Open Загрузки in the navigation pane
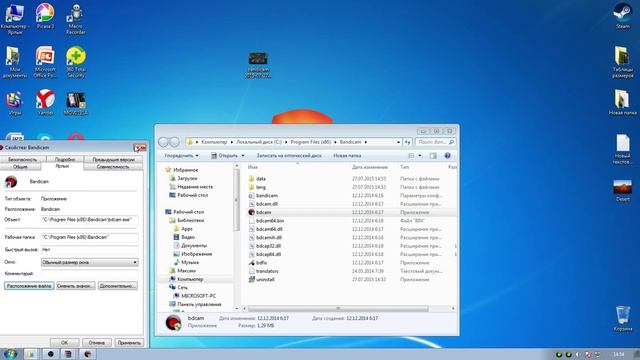 [187, 178]
